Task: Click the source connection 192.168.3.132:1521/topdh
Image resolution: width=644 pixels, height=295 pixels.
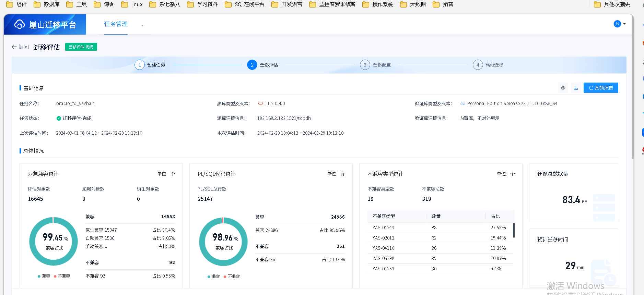Action: click(x=284, y=118)
